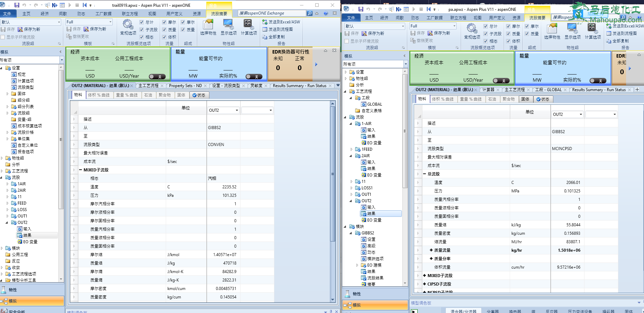Viewport: 644px width, 313px height.
Task: Uncheck 总计 checkbox in trail0919 ribbon
Action: pyautogui.click(x=142, y=22)
